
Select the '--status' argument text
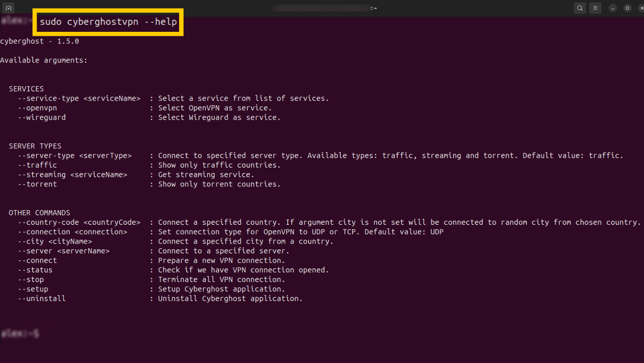pyautogui.click(x=35, y=270)
